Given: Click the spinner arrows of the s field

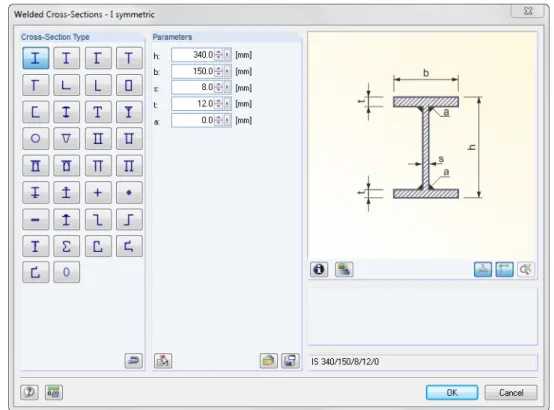Looking at the screenshot, I should 219,87.
